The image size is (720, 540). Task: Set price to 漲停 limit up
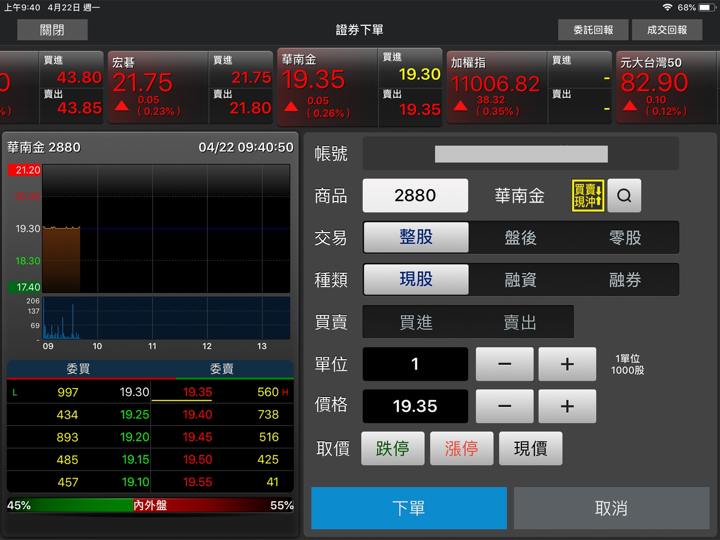coord(461,448)
